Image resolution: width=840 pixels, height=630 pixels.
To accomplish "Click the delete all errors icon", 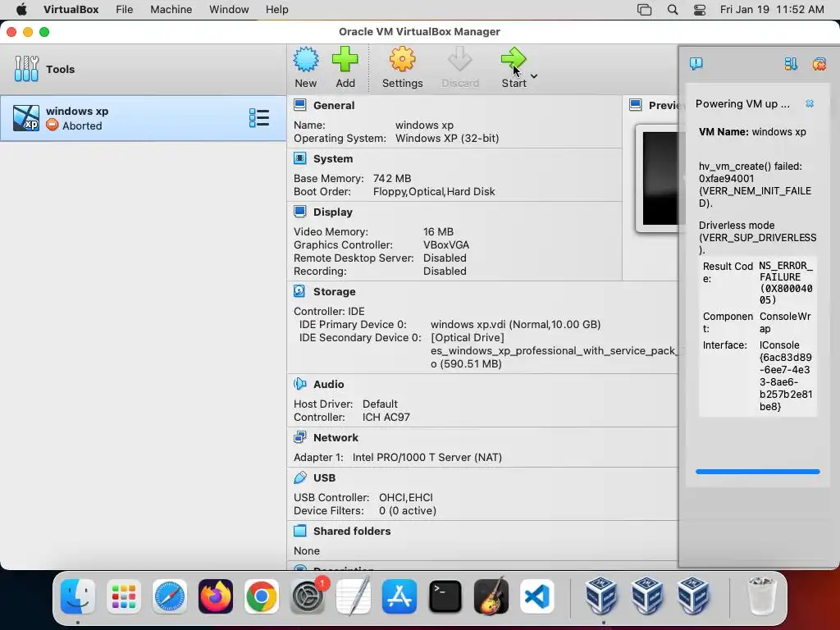I will (x=819, y=64).
